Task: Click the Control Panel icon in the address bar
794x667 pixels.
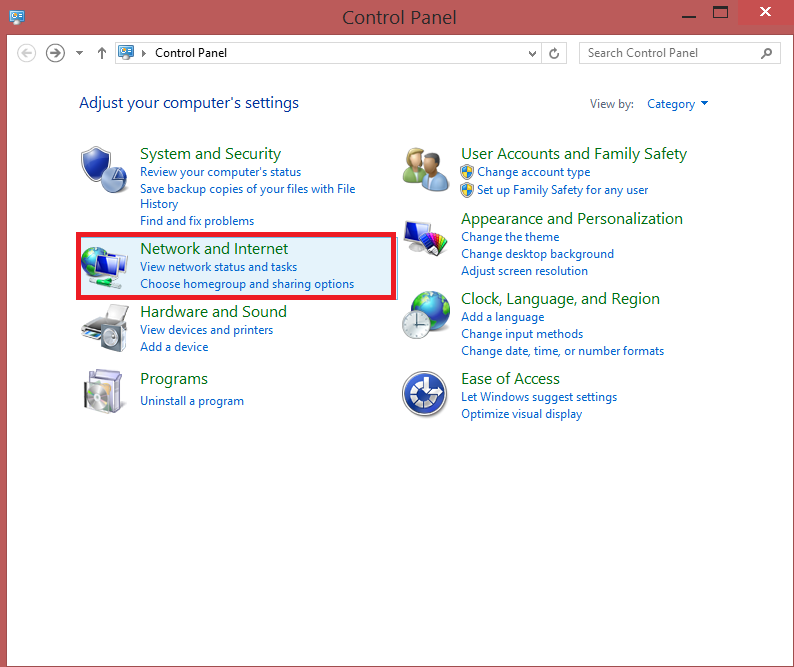Action: coord(126,52)
